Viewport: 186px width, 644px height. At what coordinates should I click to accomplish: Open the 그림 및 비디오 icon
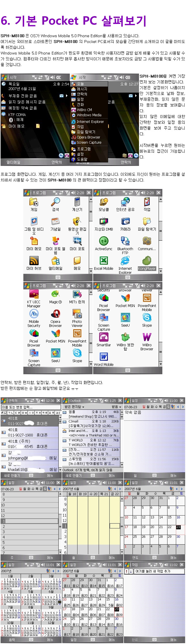point(34,222)
